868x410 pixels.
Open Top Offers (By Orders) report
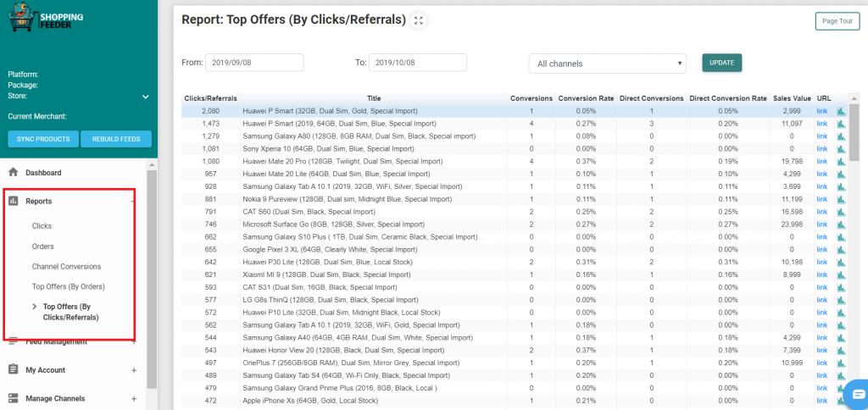68,286
